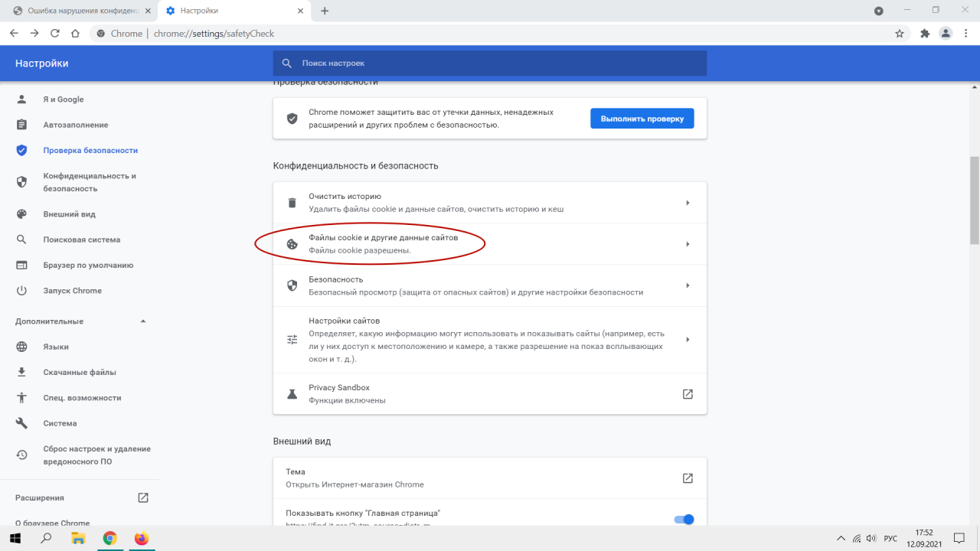Collapse the Дополнительные section in sidebar

143,321
